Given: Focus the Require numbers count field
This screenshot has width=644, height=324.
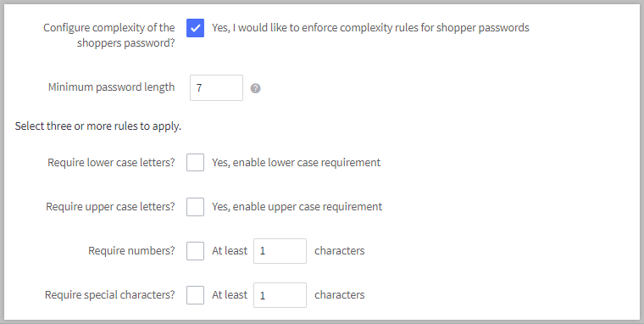Looking at the screenshot, I should [280, 251].
